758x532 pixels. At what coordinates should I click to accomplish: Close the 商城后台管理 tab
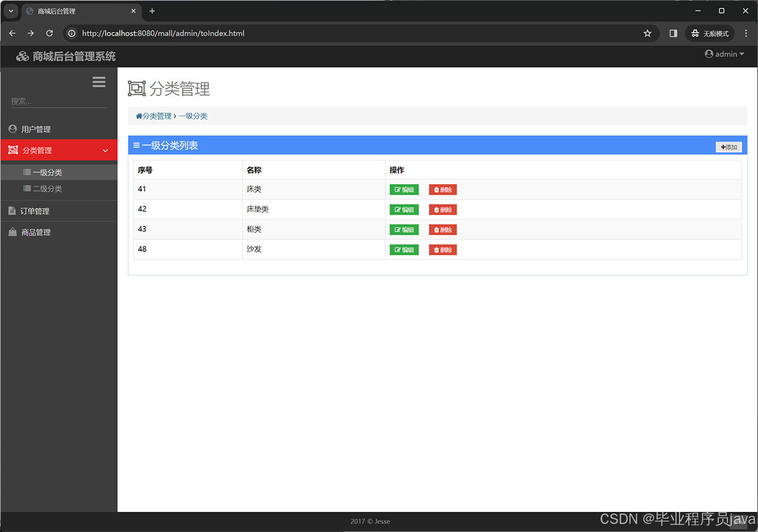133,11
